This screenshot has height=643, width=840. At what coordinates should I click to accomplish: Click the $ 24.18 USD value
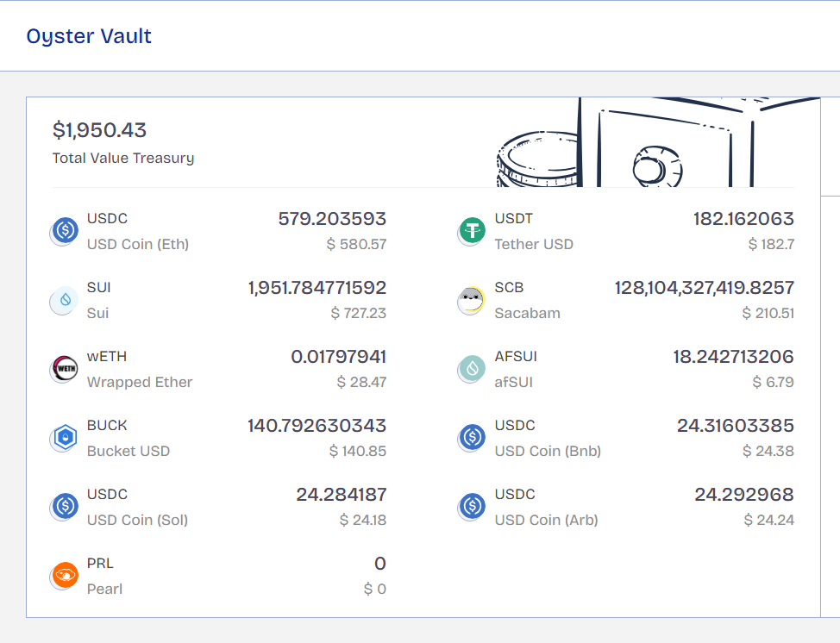(x=363, y=521)
